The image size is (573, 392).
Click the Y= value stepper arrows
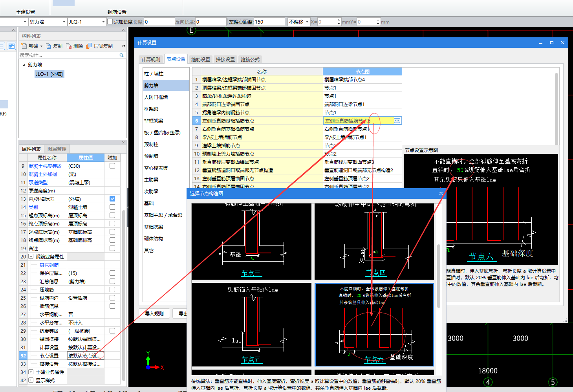(x=378, y=22)
